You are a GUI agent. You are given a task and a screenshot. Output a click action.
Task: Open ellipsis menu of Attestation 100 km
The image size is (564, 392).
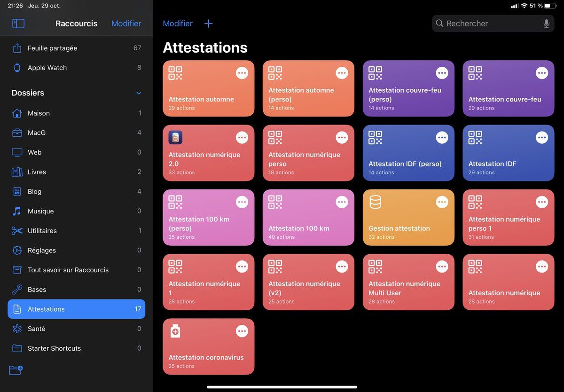click(342, 202)
